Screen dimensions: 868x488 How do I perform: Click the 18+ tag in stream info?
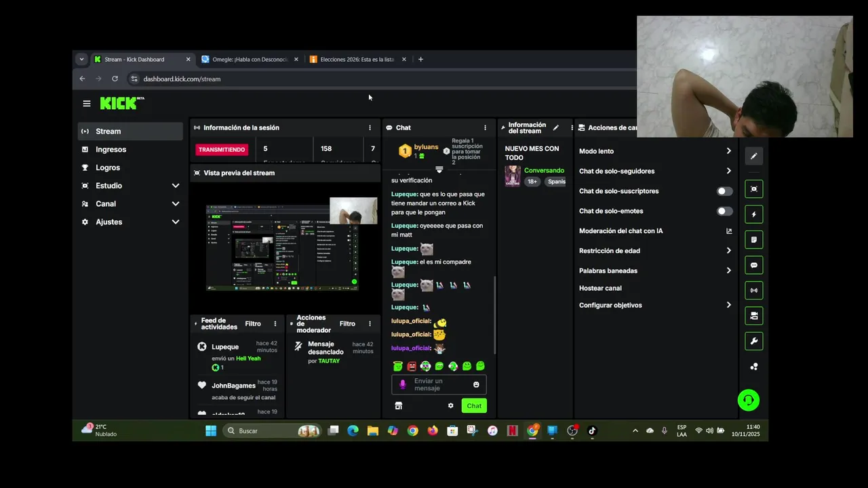click(x=532, y=182)
